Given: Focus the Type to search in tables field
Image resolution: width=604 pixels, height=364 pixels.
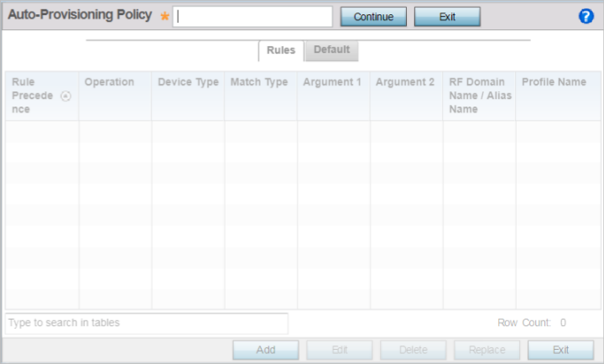Looking at the screenshot, I should [x=146, y=323].
